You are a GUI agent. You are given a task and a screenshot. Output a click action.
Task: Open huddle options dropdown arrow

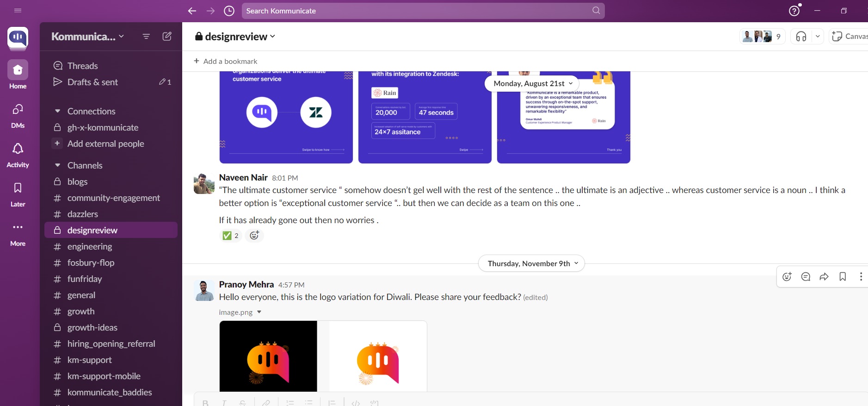point(818,37)
